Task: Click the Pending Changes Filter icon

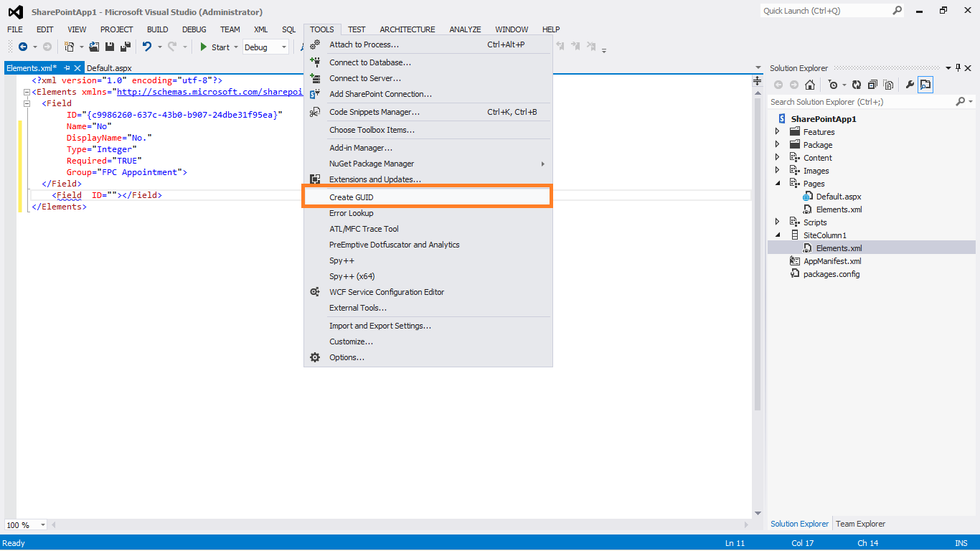Action: 832,85
